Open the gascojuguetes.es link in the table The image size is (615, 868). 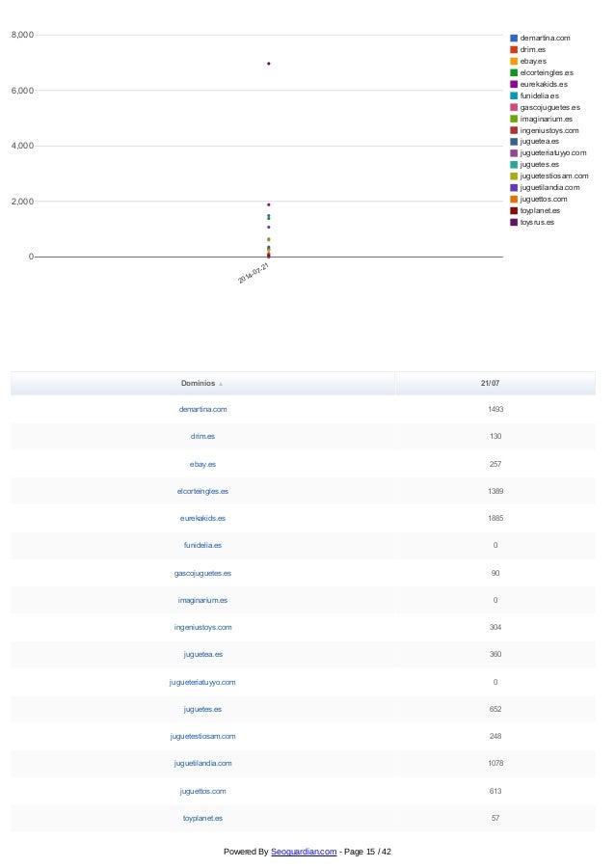click(x=203, y=574)
